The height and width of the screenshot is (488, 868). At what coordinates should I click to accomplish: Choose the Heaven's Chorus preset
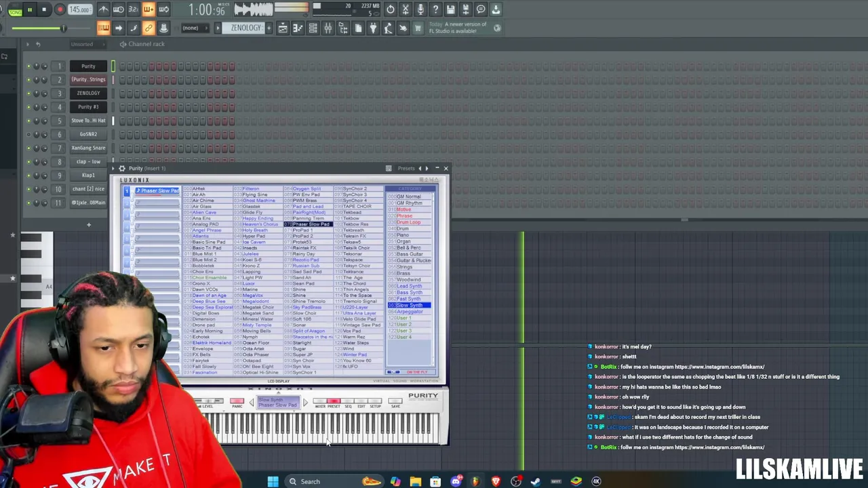click(x=257, y=224)
